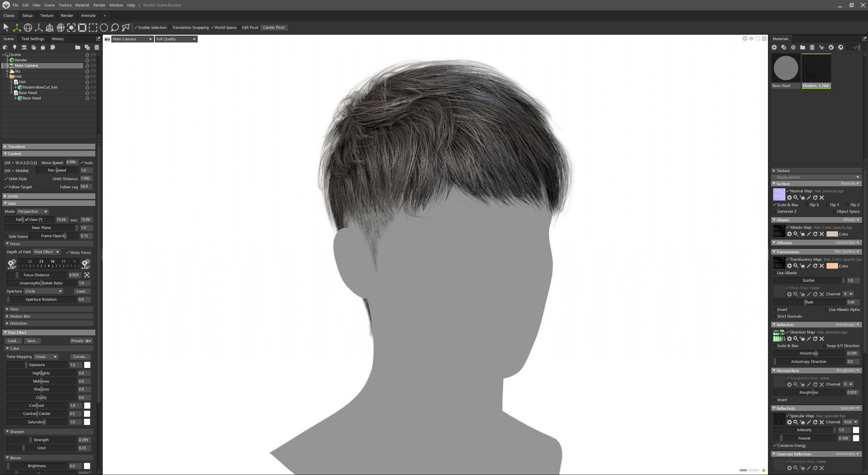
Task: Click the Center Pivot button
Action: [x=274, y=28]
